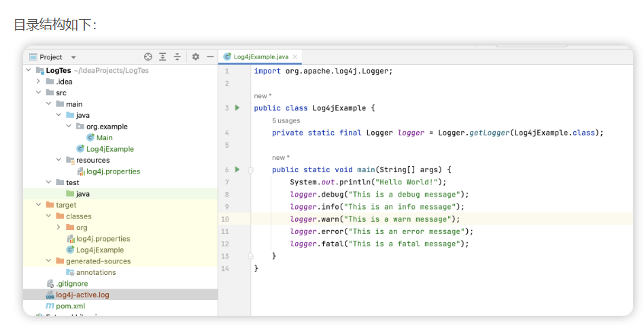Click fold end marker at line 13

tap(250, 256)
